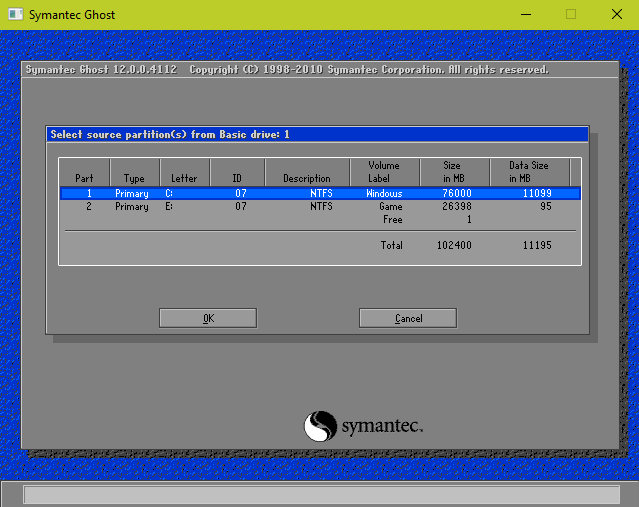Select partition 1 labeled Windows

tap(320, 193)
